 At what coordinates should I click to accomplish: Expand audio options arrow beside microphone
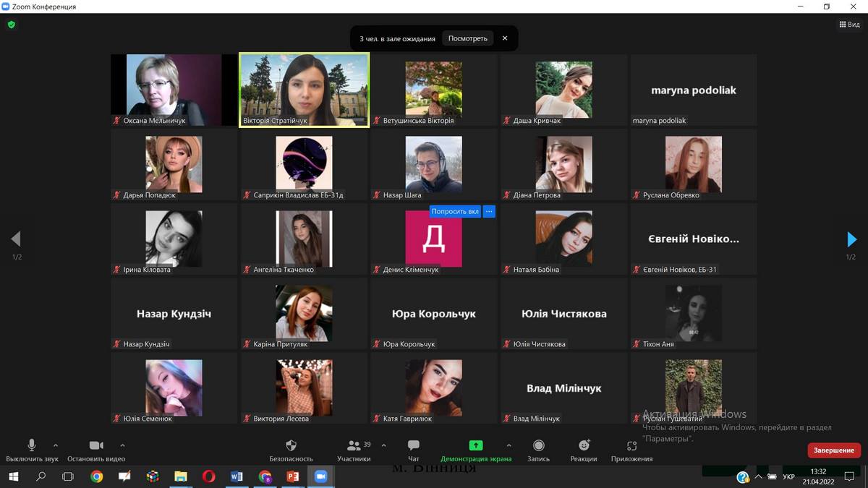(x=56, y=445)
